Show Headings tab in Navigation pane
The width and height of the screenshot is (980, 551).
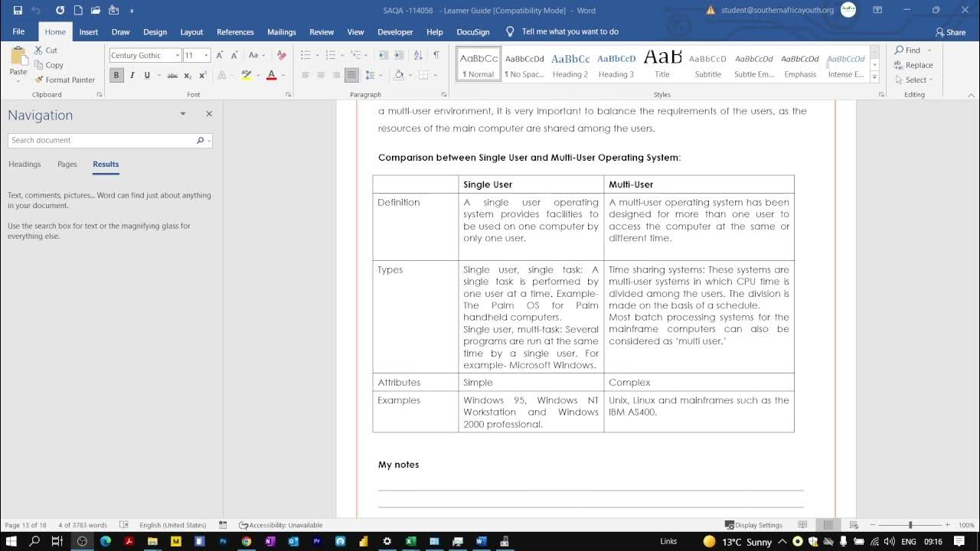[24, 165]
